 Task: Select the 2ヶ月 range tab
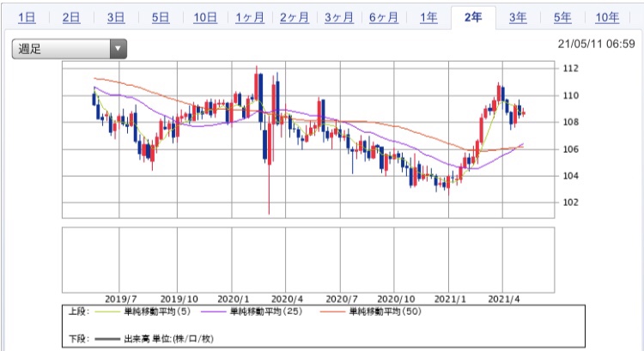pos(295,17)
